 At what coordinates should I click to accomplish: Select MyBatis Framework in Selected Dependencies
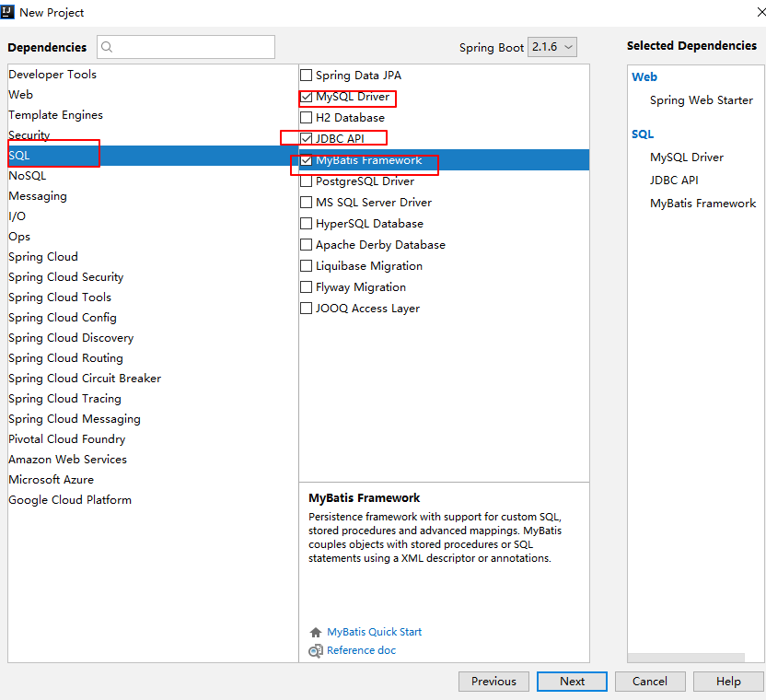pyautogui.click(x=703, y=204)
